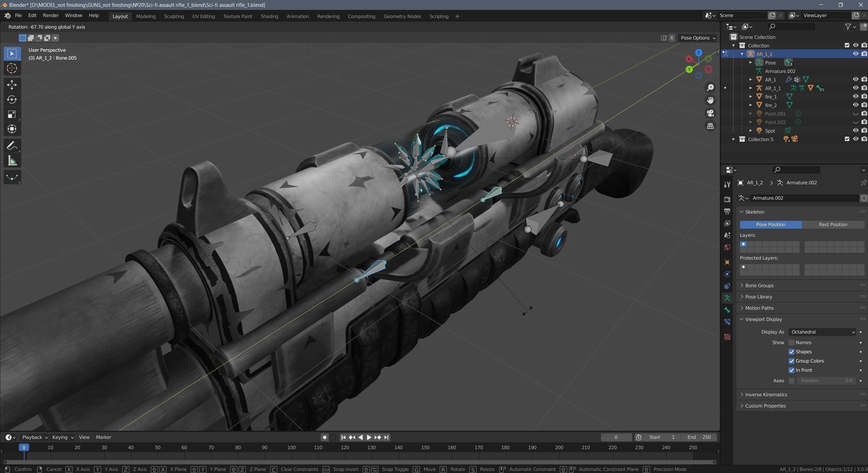This screenshot has height=473, width=868.
Task: Enable the Names checkbox under Show
Action: (x=792, y=342)
